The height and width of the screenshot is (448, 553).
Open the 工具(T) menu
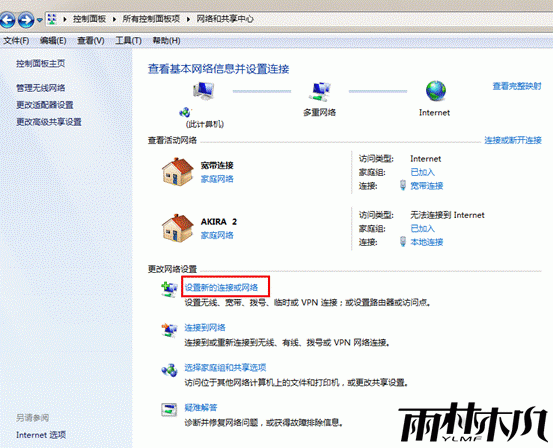[128, 41]
